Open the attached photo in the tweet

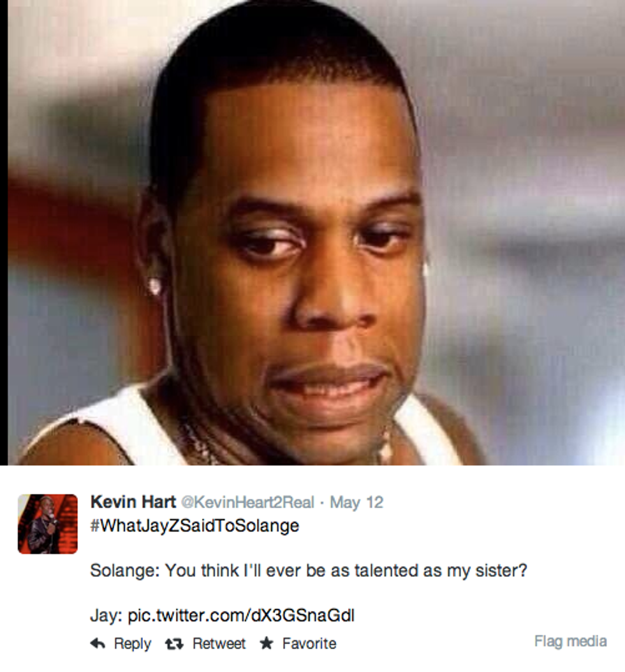(316, 232)
